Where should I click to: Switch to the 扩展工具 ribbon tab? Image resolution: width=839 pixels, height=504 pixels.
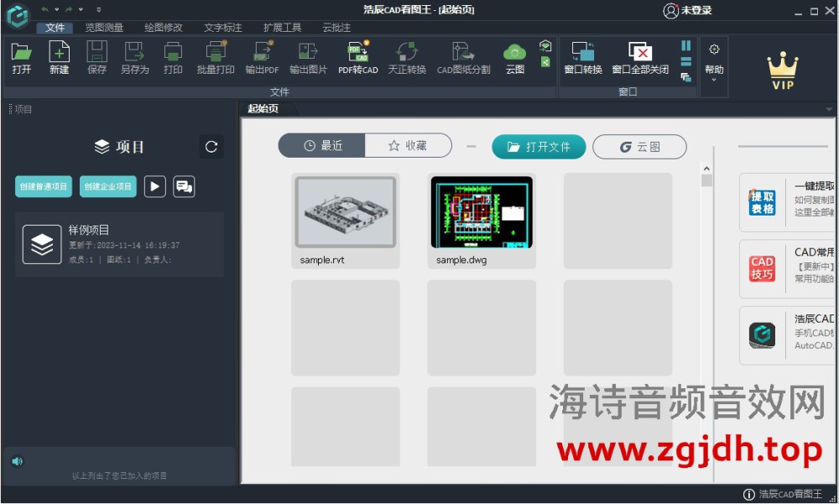(282, 28)
